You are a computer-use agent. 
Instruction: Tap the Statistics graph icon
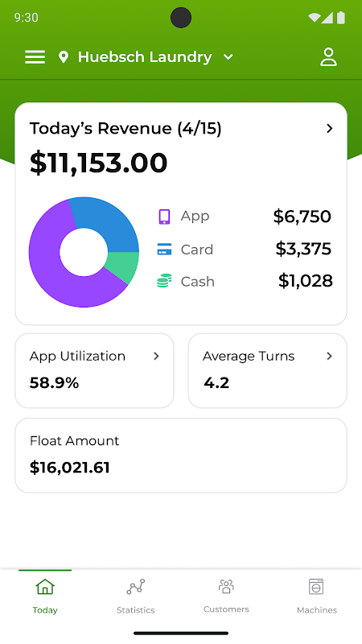coord(135,587)
